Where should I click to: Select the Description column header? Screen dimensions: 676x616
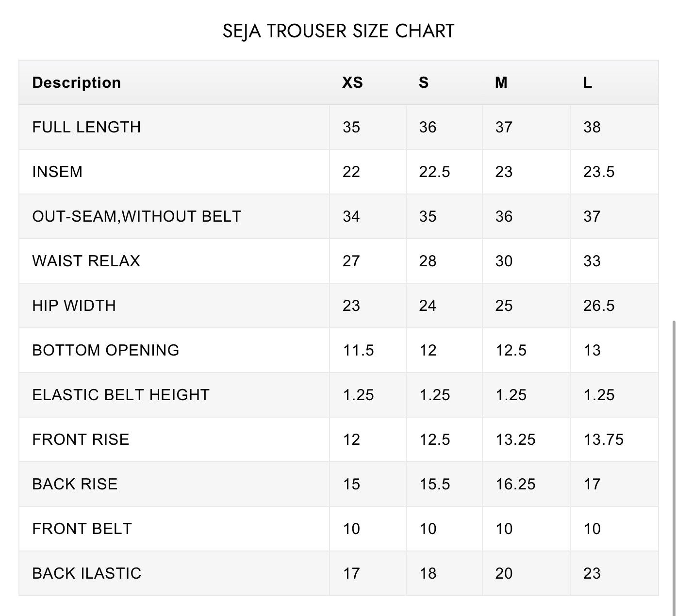click(76, 82)
